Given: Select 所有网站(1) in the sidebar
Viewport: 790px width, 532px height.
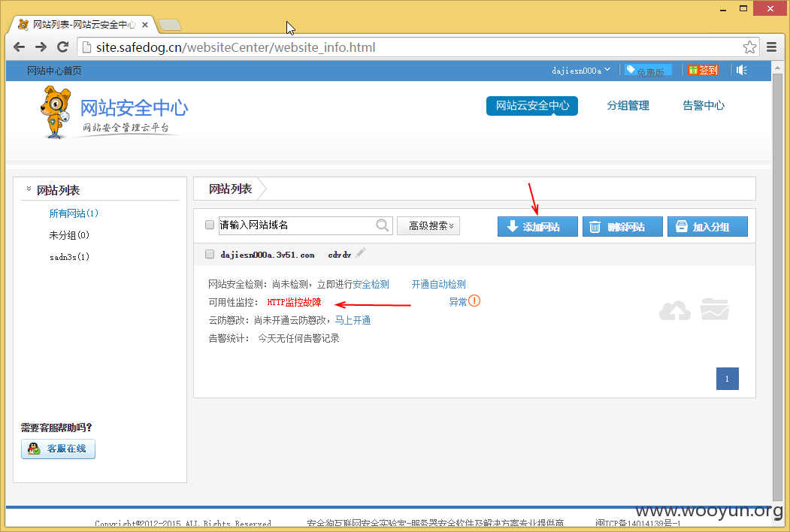Looking at the screenshot, I should click(74, 213).
